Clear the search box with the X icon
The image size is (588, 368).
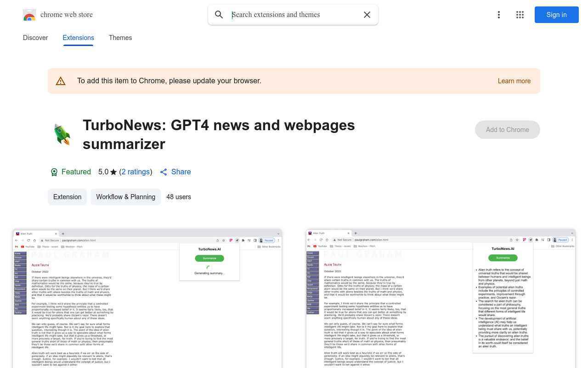[367, 15]
